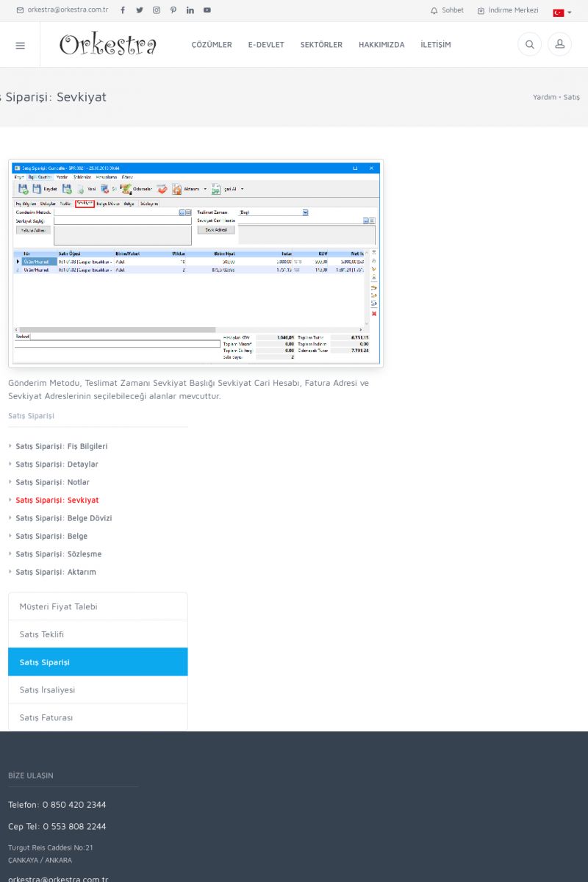588x882 pixels.
Task: Visit the Instagram profile icon
Action: tap(157, 10)
